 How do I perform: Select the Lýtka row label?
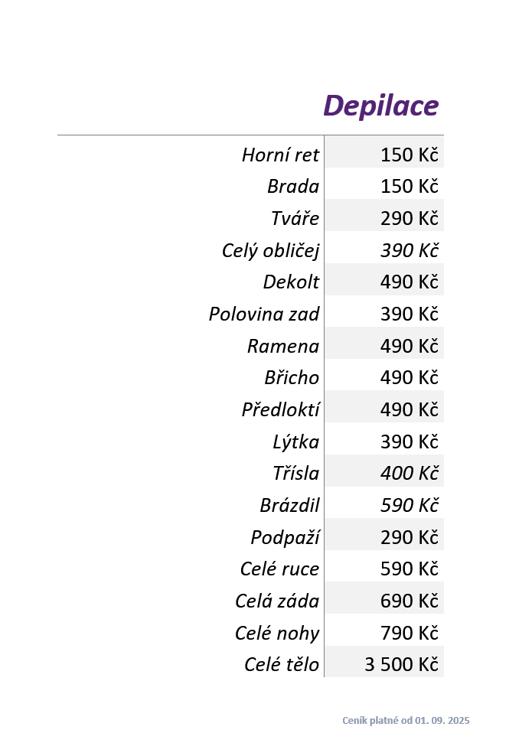tap(295, 442)
